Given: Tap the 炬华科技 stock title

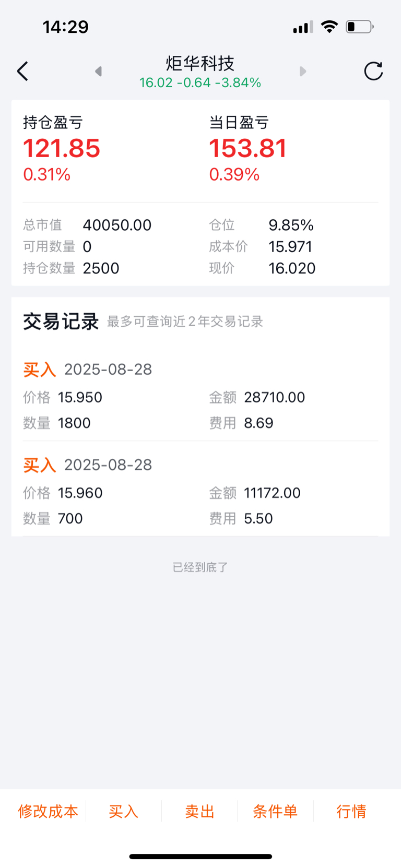Looking at the screenshot, I should 200,63.
